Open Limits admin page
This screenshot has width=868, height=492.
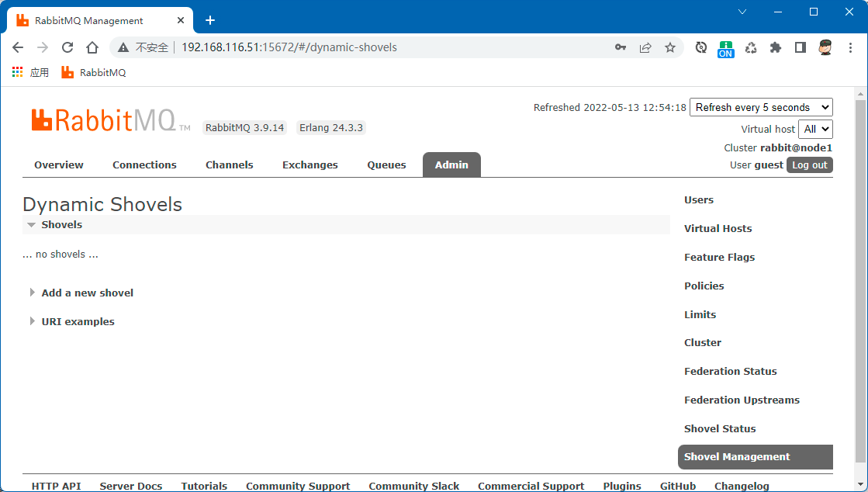tap(700, 315)
